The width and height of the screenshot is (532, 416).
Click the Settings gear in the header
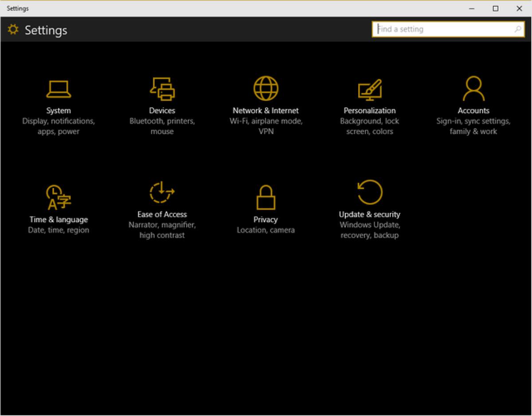[13, 29]
